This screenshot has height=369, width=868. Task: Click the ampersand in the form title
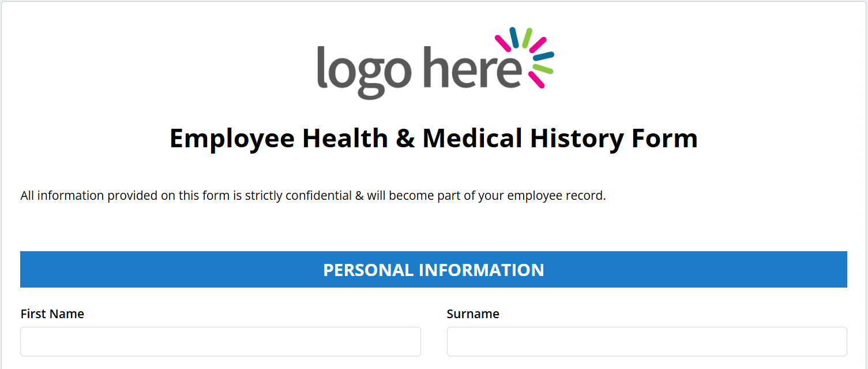[x=405, y=139]
